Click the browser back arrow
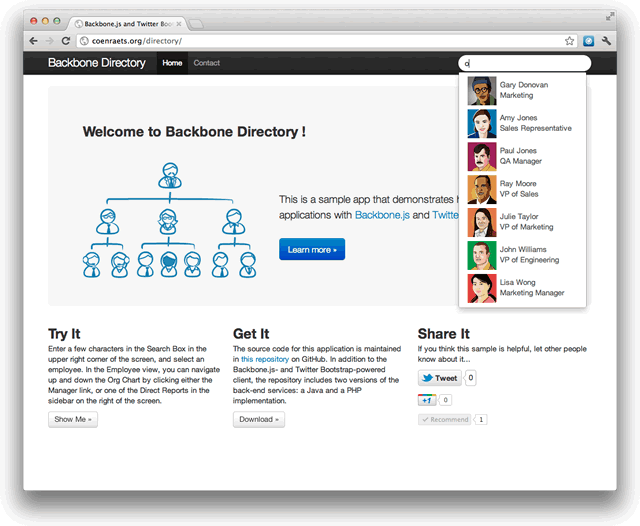 33,41
